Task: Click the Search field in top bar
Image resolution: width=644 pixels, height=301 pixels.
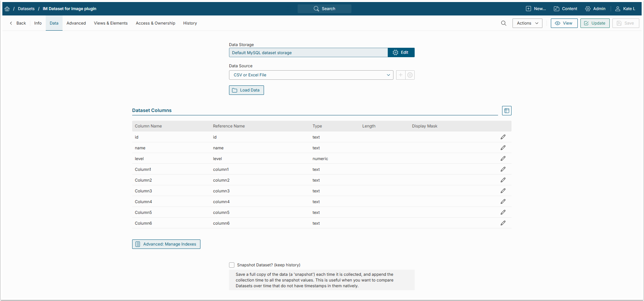Action: 324,9
